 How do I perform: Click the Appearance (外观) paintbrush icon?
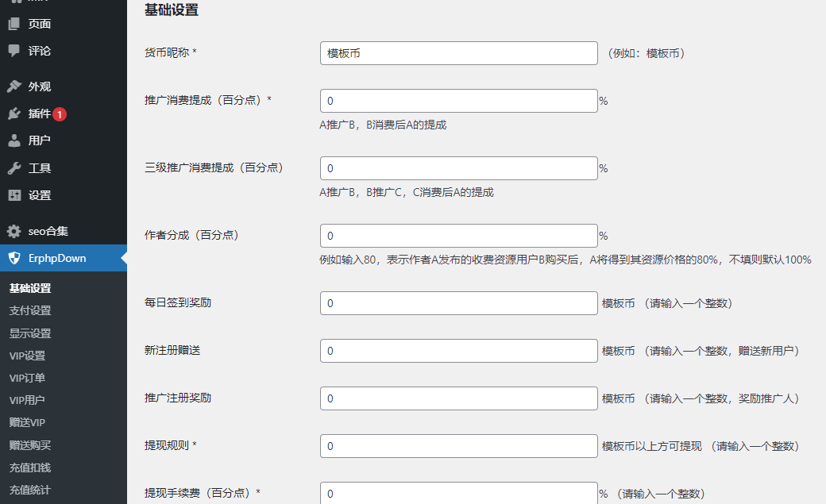click(14, 87)
